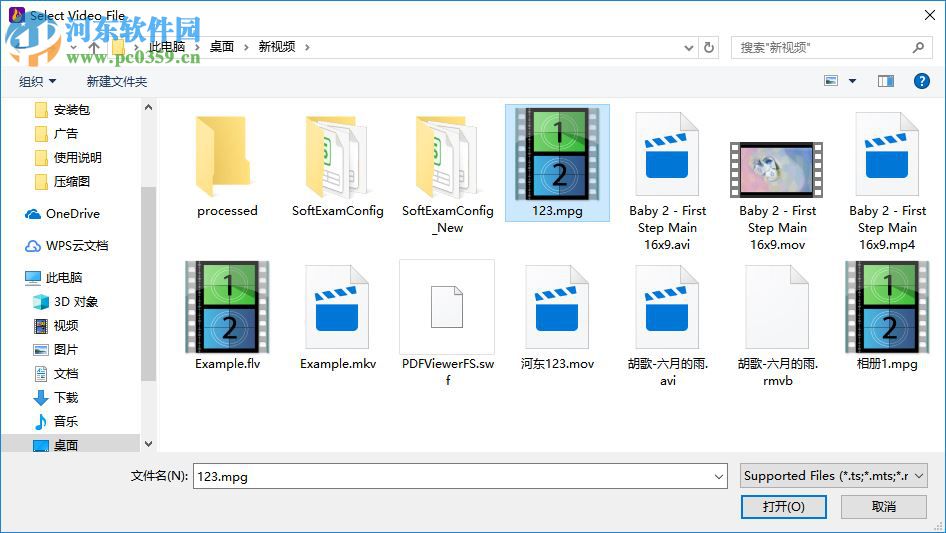The width and height of the screenshot is (946, 533).
Task: Click the 打开(O) button
Action: (x=783, y=506)
